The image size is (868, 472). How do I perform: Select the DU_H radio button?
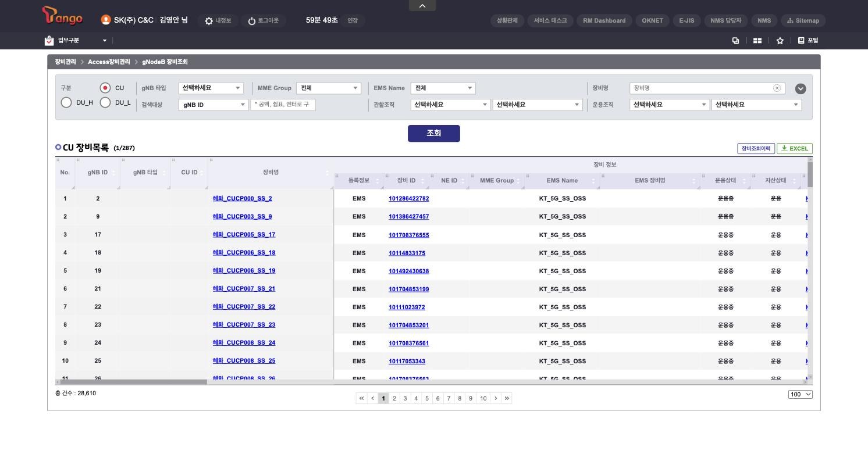66,102
